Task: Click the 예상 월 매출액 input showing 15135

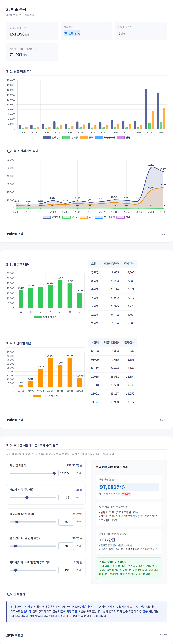Action: coord(66,473)
